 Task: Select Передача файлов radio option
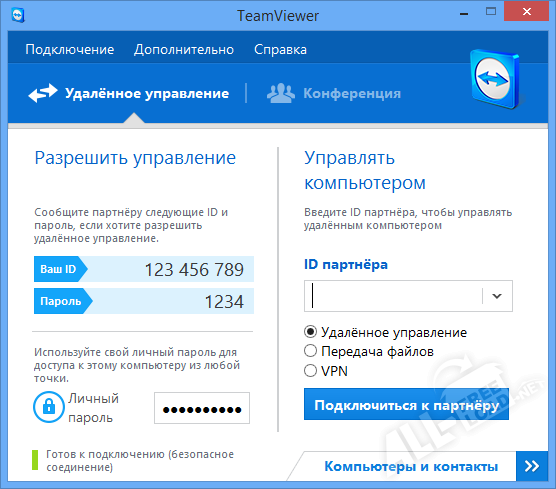point(310,351)
